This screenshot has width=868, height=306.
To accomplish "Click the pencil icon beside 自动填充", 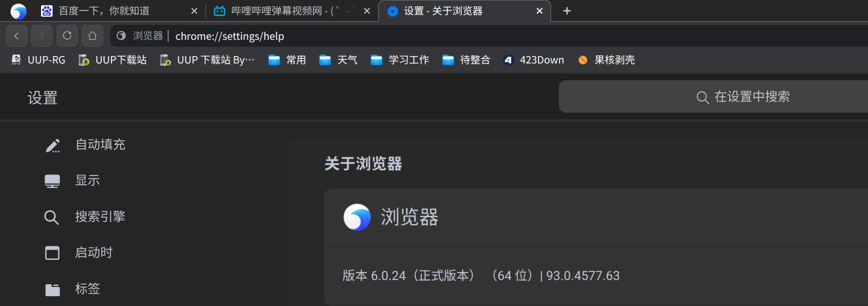I will point(53,145).
